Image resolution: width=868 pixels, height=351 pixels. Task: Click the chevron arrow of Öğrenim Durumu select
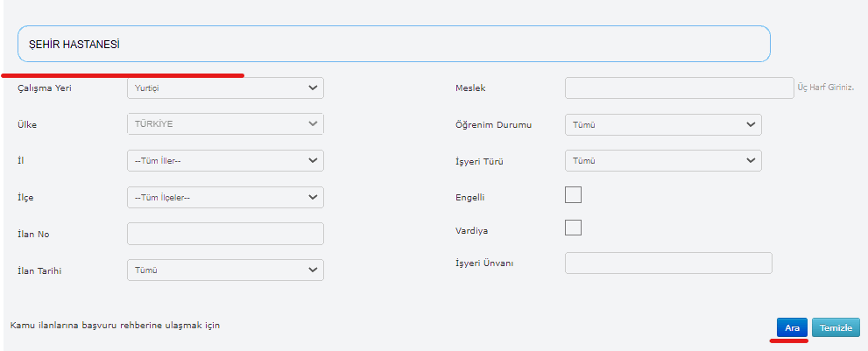(751, 124)
